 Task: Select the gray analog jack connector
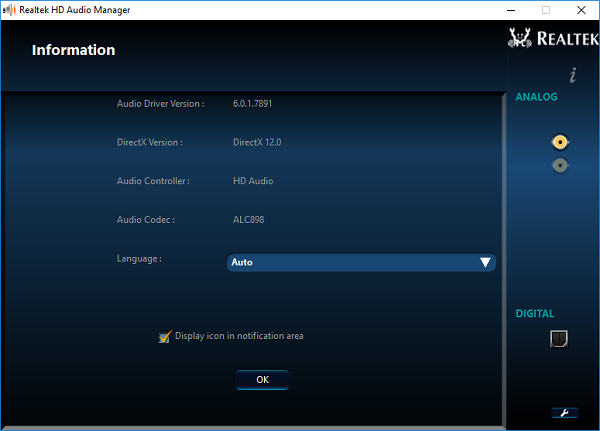click(560, 166)
